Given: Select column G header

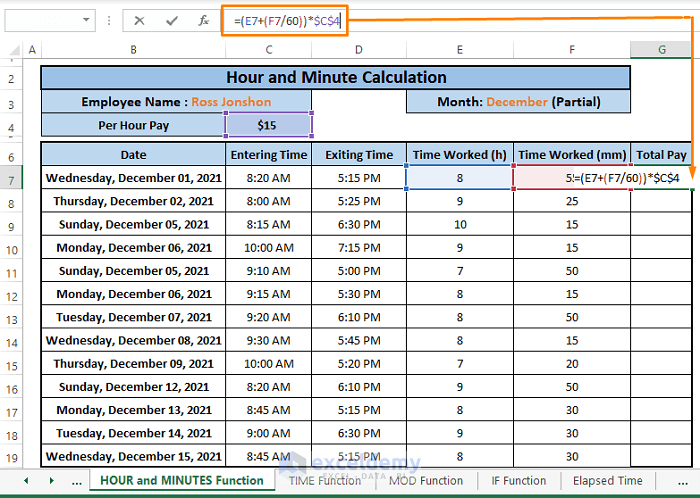Looking at the screenshot, I should [x=662, y=50].
